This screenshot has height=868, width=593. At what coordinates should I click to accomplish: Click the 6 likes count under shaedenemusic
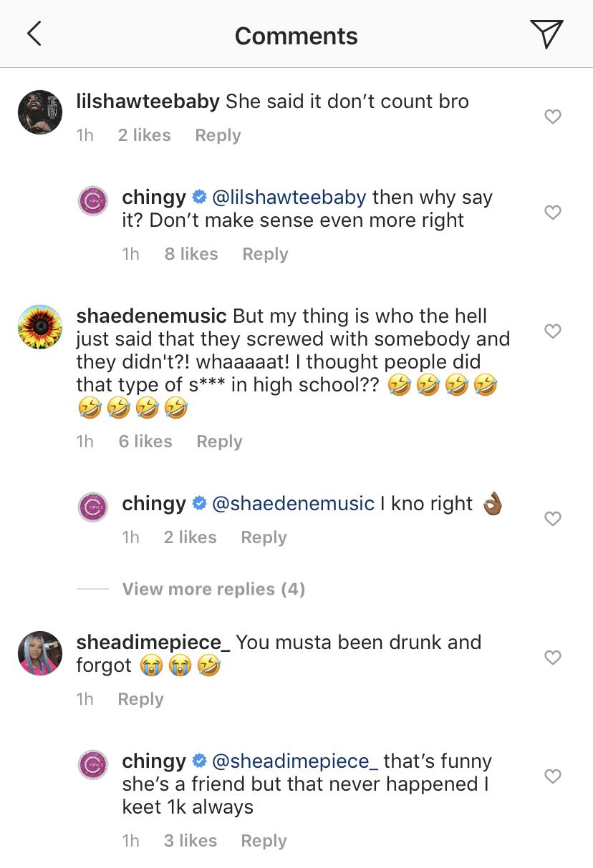click(145, 442)
